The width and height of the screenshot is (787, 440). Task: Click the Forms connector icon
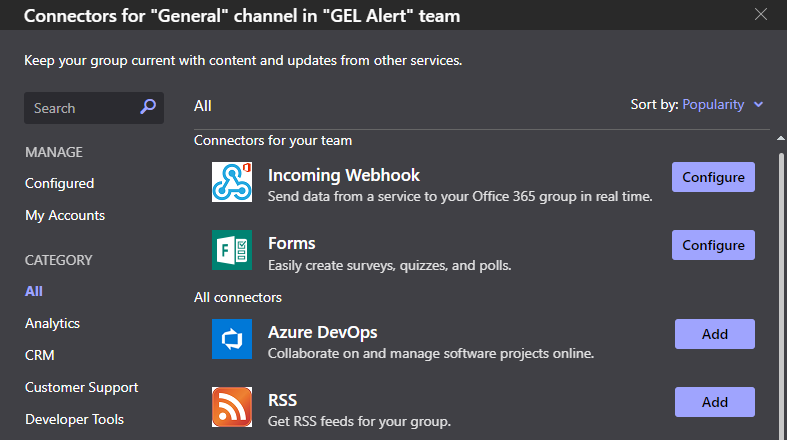[232, 250]
